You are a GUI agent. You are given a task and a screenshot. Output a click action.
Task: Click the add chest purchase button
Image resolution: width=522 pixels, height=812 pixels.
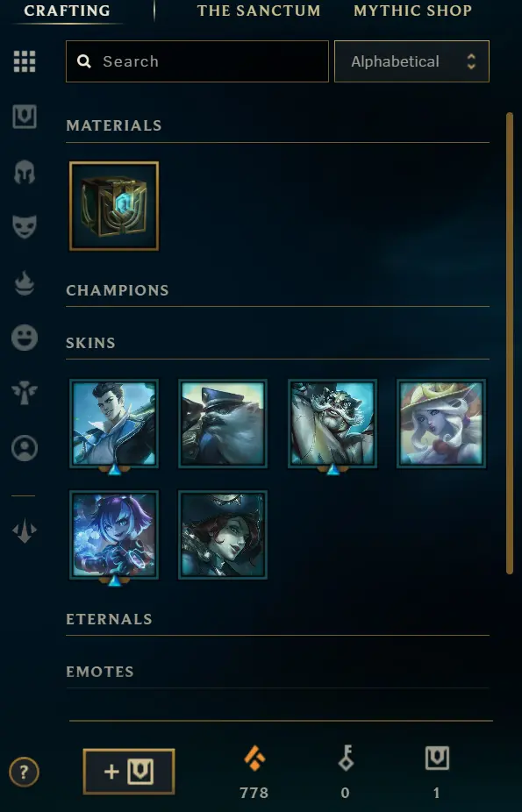[x=128, y=772]
